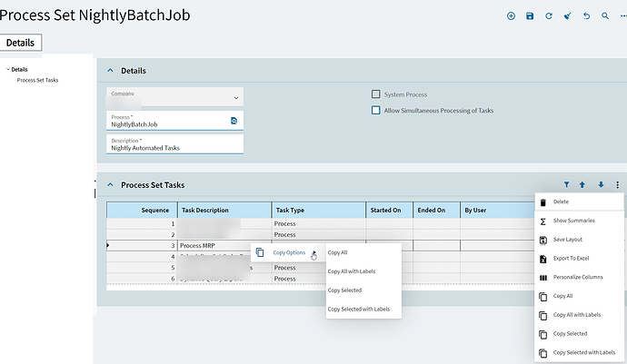Choose Personalize Columns from menu
627x364 pixels.
578,277
